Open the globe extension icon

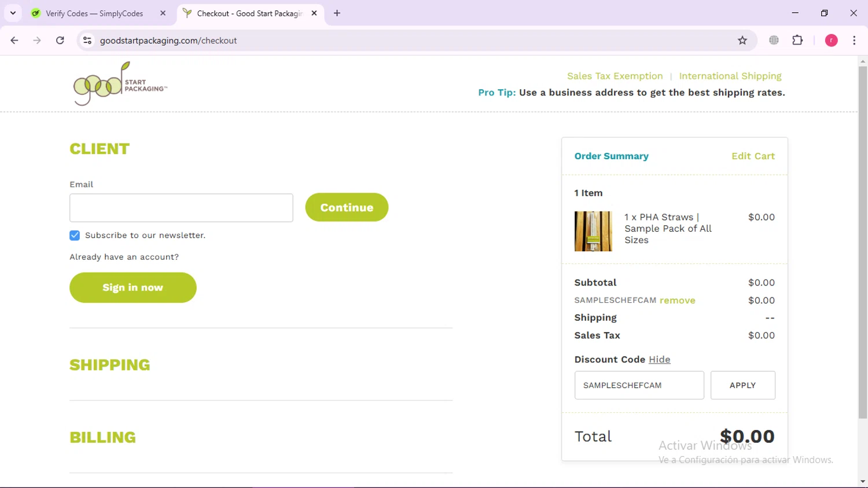(774, 41)
